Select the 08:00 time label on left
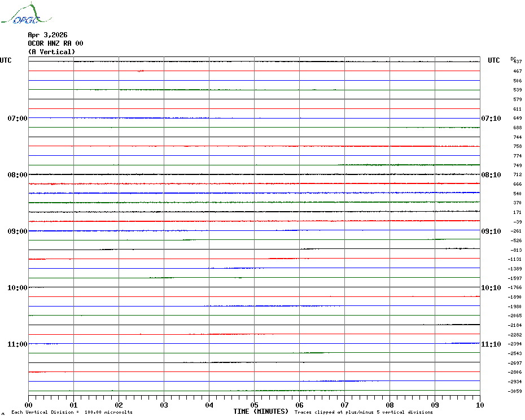 17,175
